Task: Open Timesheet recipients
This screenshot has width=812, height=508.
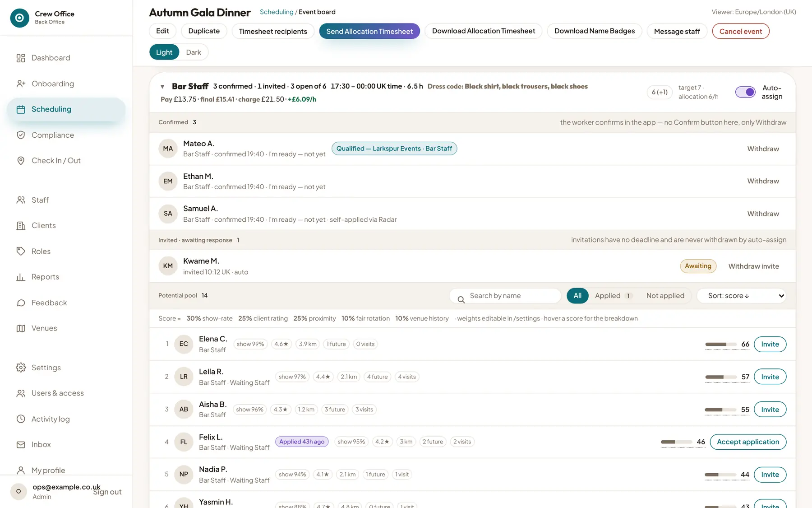Action: click(x=273, y=31)
